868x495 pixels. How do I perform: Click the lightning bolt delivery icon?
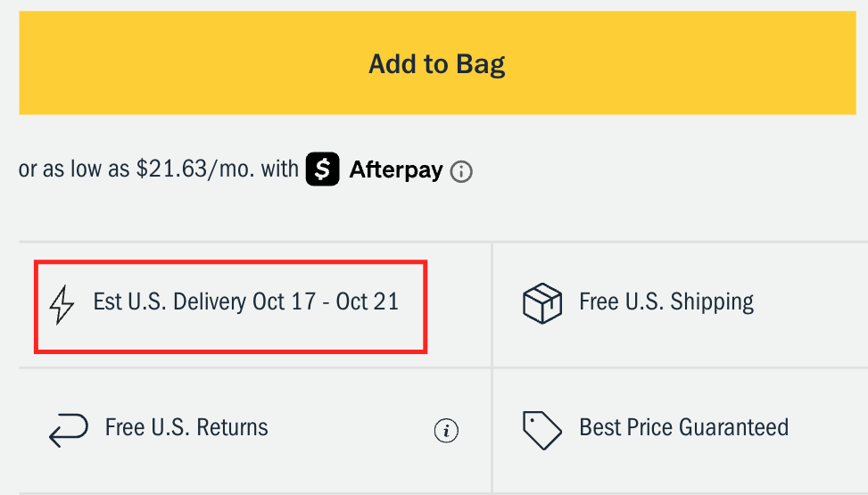coord(62,303)
